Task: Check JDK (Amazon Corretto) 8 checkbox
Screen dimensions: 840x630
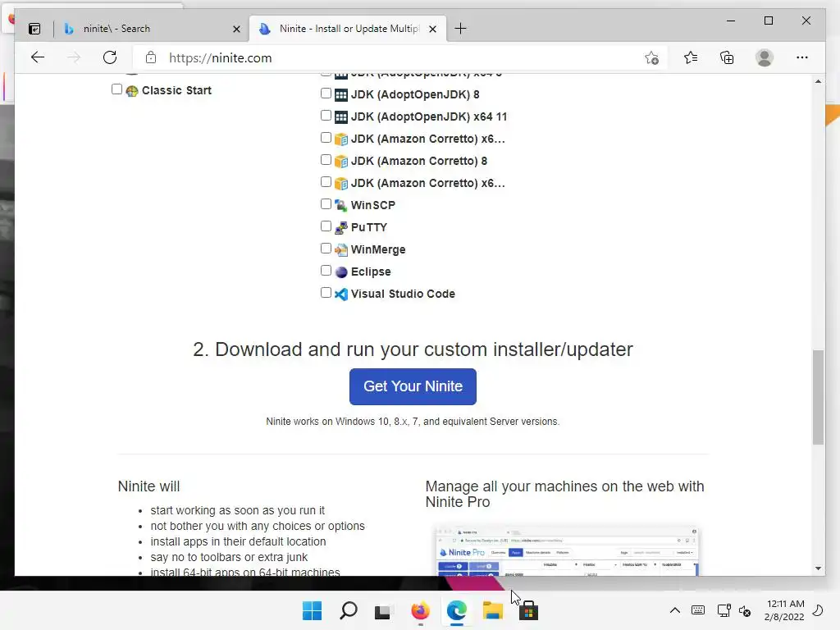Action: [x=326, y=160]
